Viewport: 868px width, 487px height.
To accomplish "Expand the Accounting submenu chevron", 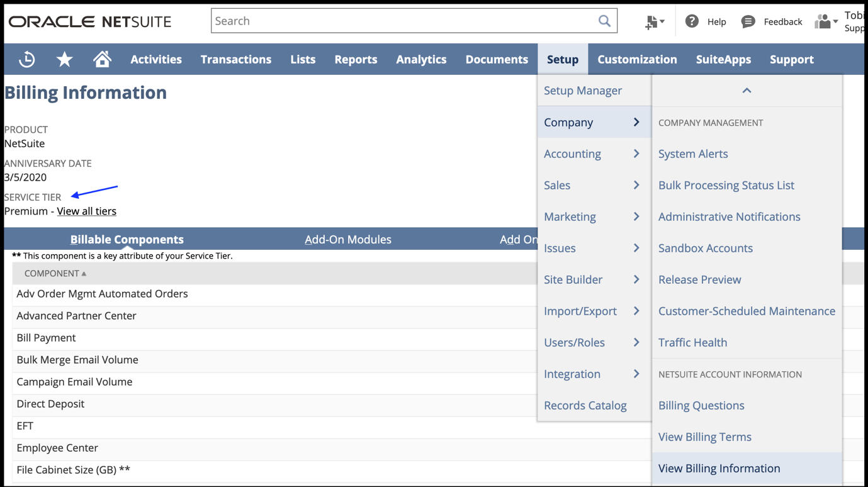I will pos(636,154).
